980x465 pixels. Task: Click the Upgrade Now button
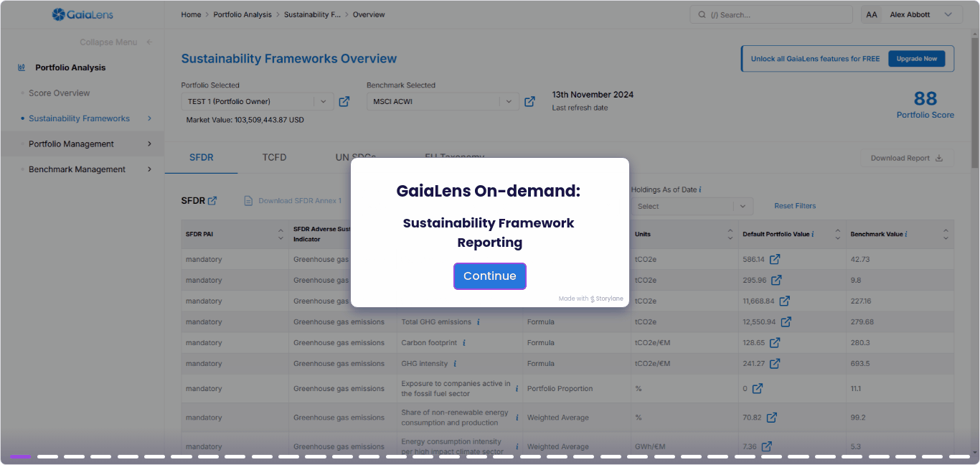(x=916, y=59)
